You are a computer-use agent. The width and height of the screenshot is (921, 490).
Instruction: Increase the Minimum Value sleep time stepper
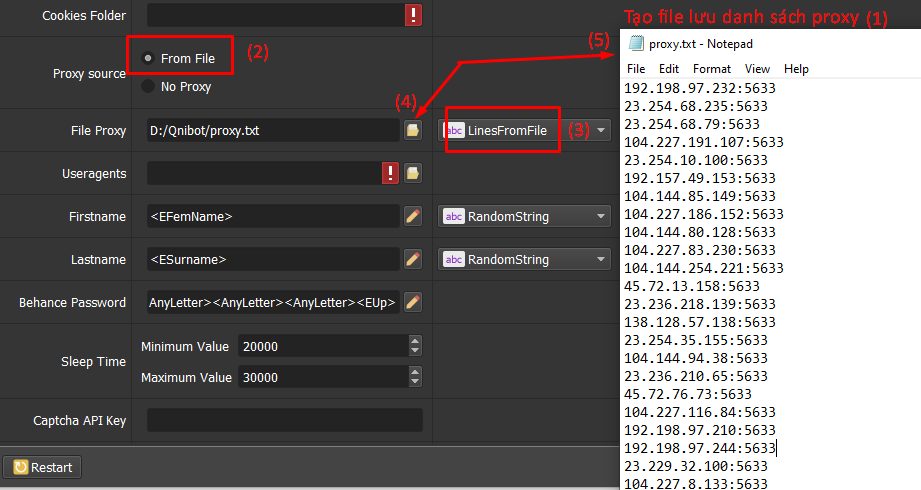click(415, 342)
